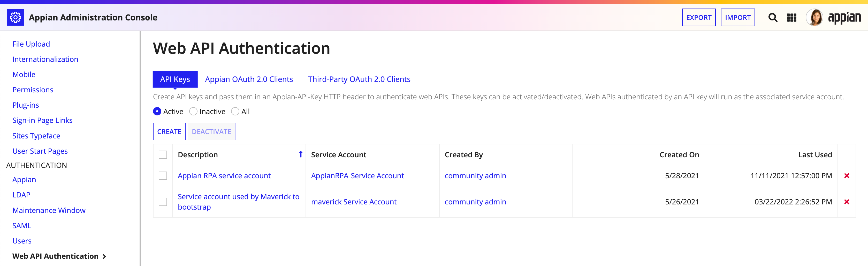Screen dimensions: 868x266
Task: Open the search magnifier icon
Action: click(x=773, y=18)
